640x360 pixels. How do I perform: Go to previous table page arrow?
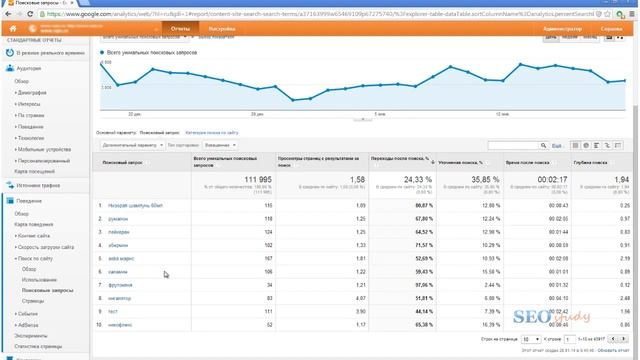coord(613,339)
